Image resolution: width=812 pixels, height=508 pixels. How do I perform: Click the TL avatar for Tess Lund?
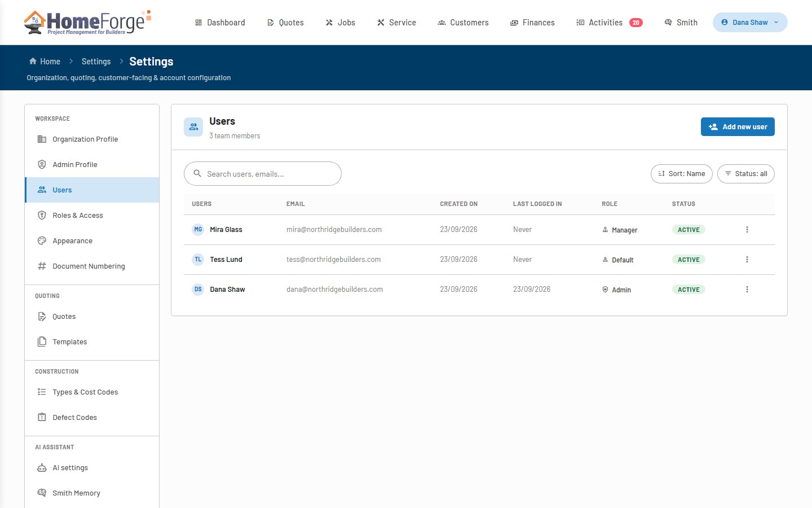[198, 260]
